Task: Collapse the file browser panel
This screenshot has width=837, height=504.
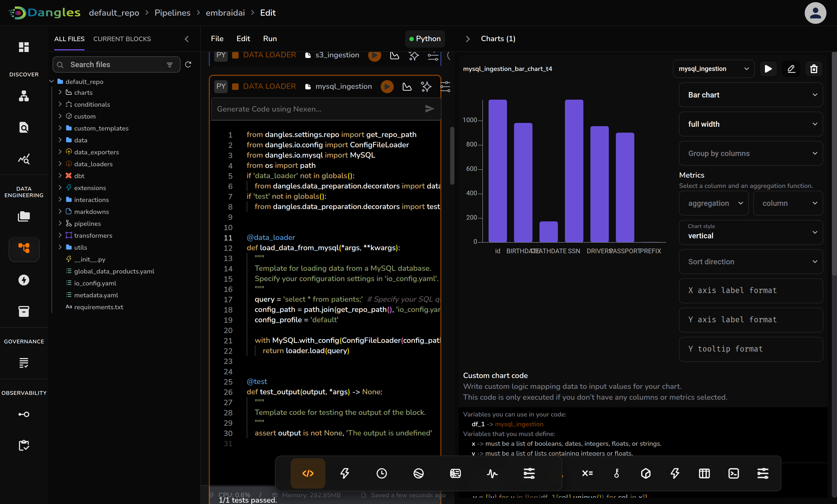Action: [187, 39]
